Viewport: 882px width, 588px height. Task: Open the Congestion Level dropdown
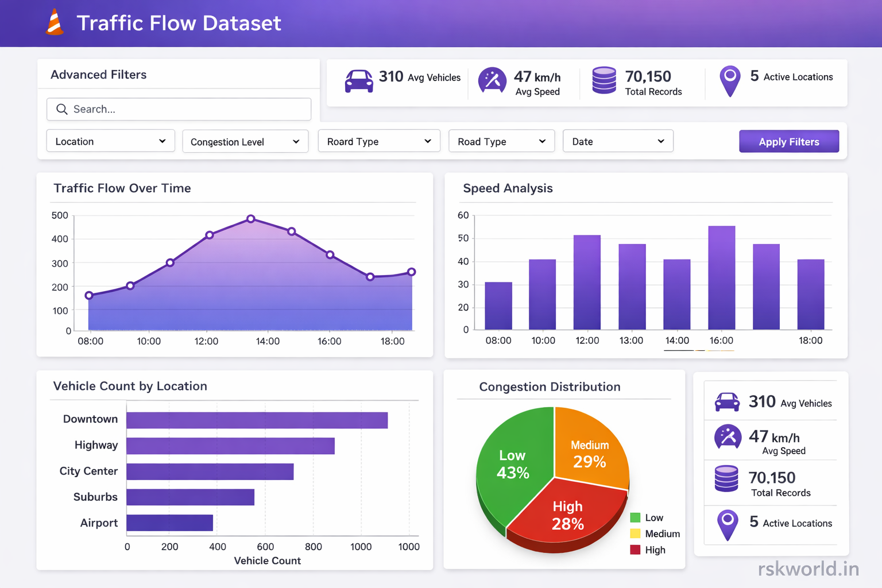[245, 141]
